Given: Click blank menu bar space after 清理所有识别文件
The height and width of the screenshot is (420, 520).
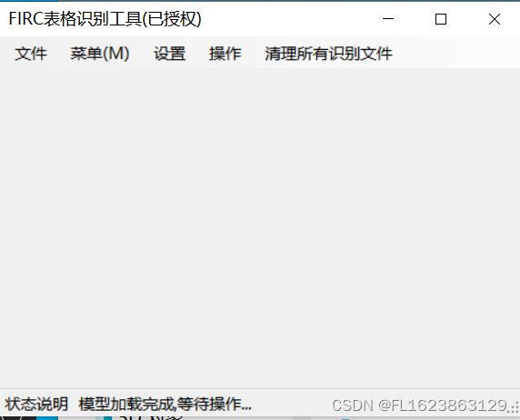Looking at the screenshot, I should coord(456,54).
